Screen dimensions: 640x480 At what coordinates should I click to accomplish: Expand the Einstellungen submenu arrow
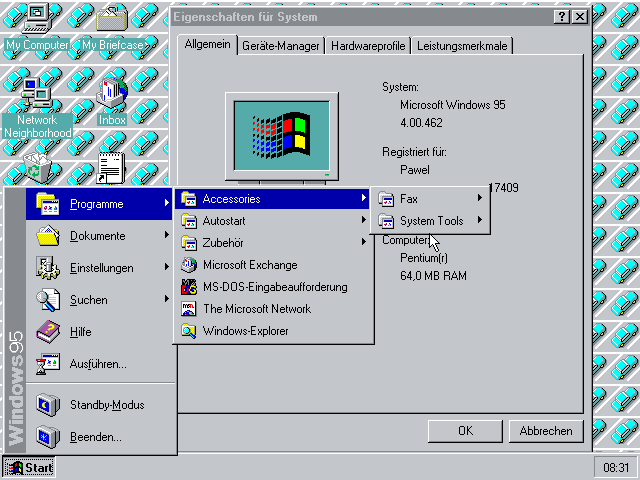point(167,267)
